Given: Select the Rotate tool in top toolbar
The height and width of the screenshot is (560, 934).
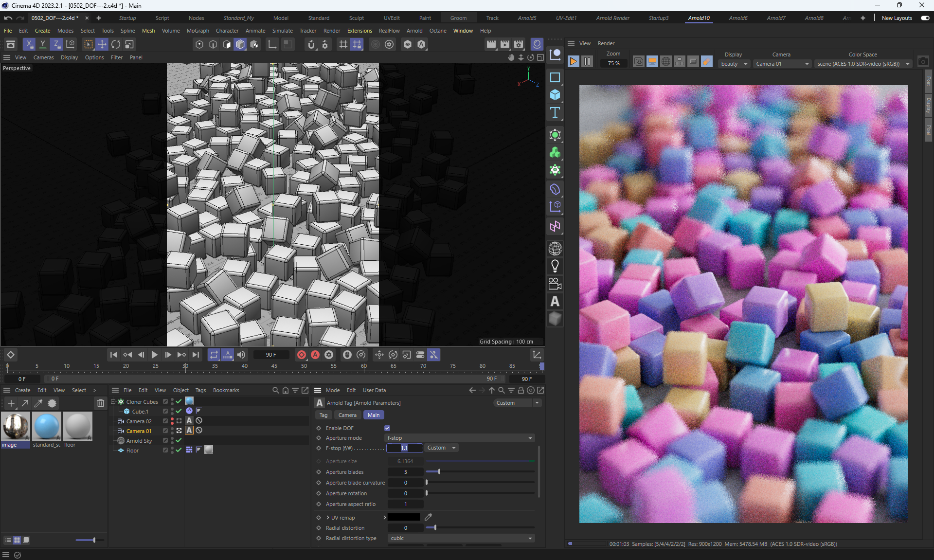Looking at the screenshot, I should click(x=116, y=44).
